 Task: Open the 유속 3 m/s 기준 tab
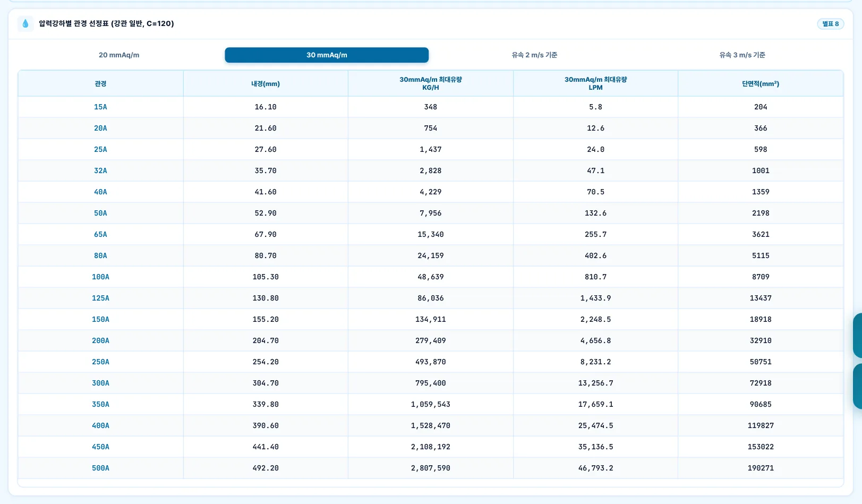pyautogui.click(x=742, y=55)
